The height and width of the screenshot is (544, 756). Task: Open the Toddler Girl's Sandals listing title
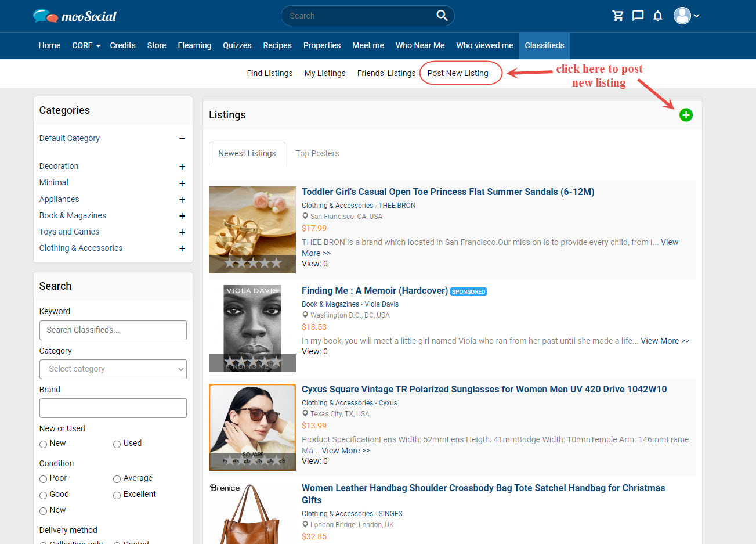(448, 192)
